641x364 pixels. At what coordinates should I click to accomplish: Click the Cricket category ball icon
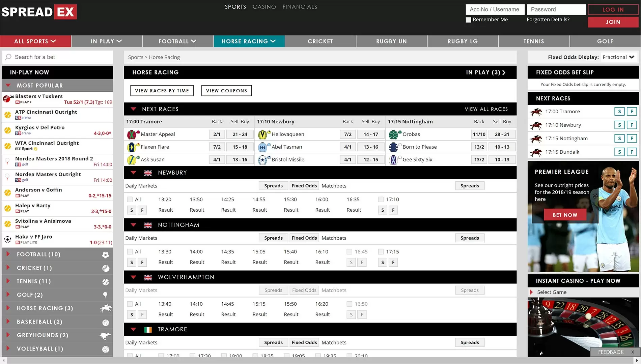click(x=106, y=268)
